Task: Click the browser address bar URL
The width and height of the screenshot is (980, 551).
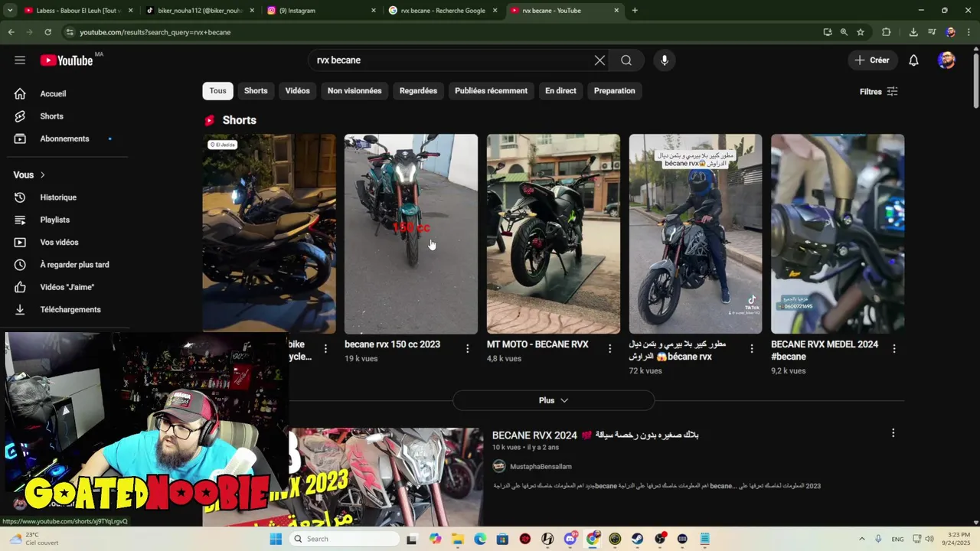Action: tap(155, 32)
